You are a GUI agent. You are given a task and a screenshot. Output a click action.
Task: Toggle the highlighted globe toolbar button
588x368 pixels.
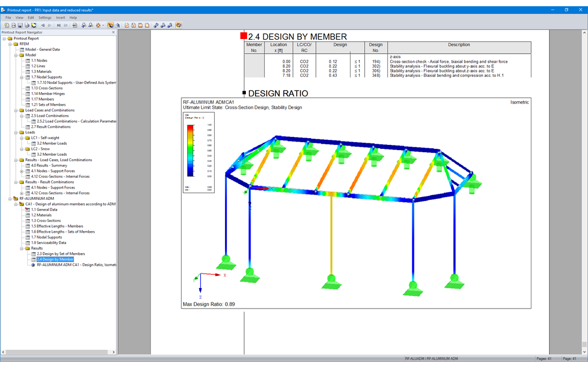tap(179, 25)
